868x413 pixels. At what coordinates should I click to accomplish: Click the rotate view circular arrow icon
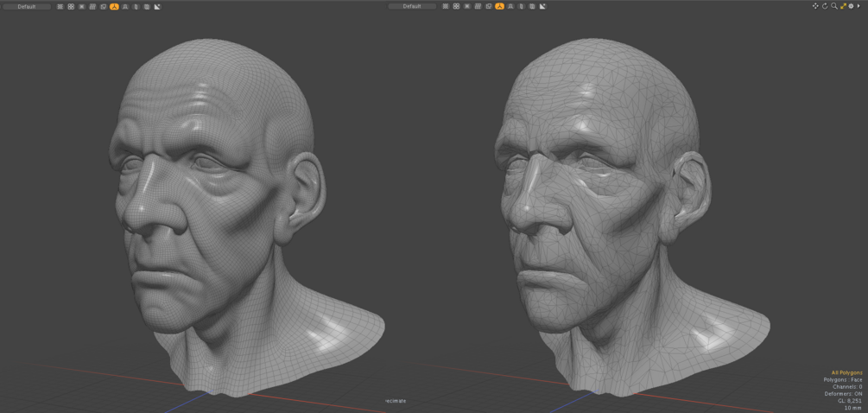pyautogui.click(x=825, y=6)
